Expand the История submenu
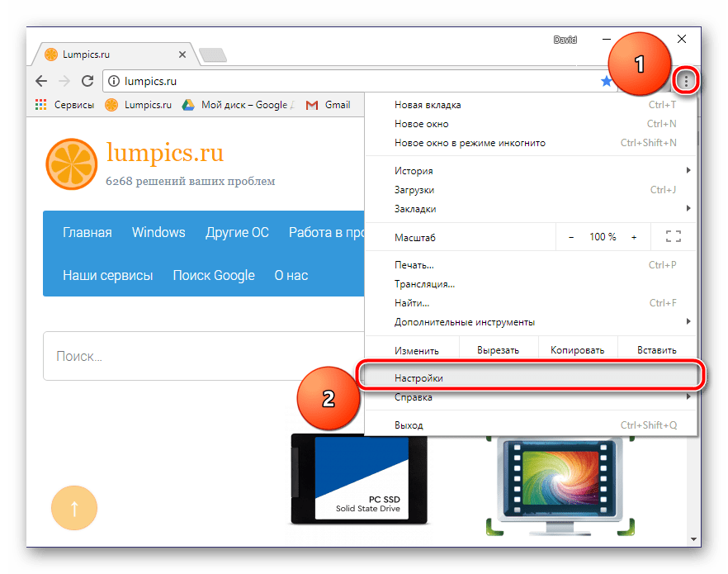This screenshot has width=728, height=574. [530, 171]
